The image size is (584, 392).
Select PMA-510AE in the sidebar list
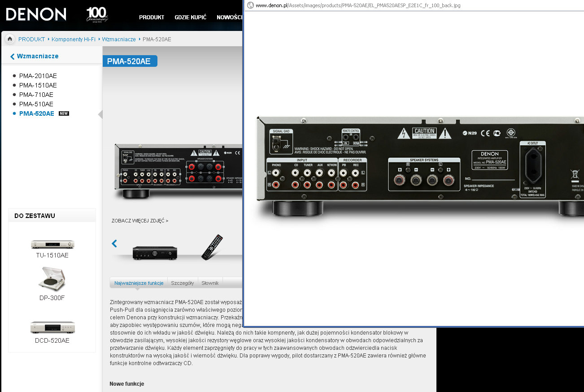coord(36,104)
